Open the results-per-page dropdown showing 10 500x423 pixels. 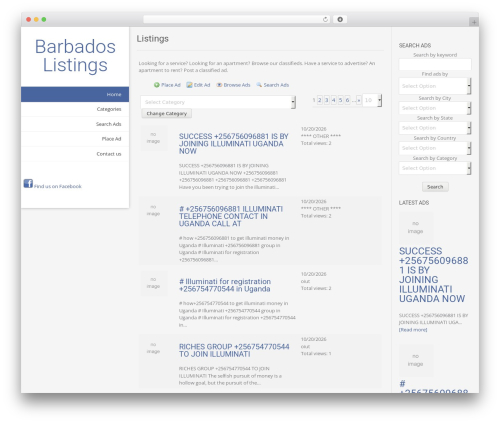372,100
